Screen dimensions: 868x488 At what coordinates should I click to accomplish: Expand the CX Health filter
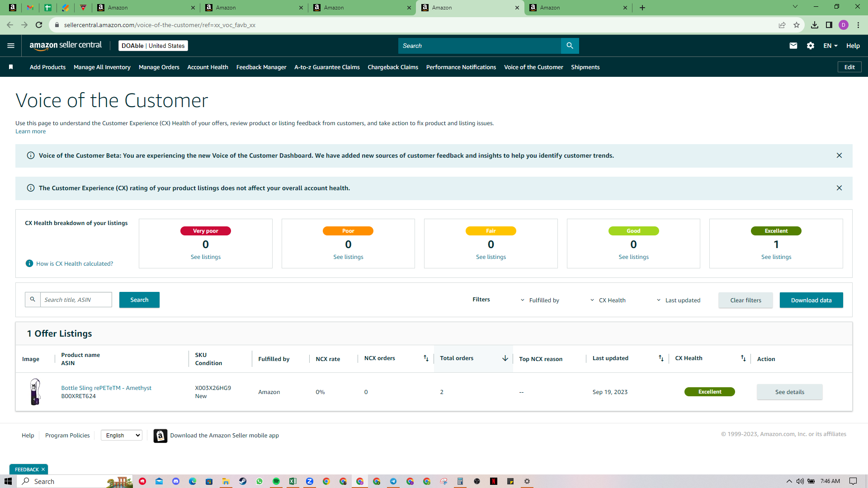pyautogui.click(x=608, y=300)
